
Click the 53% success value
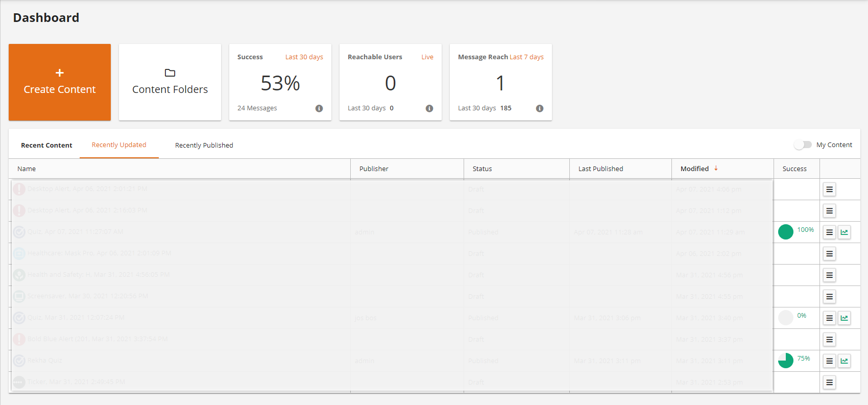coord(280,83)
